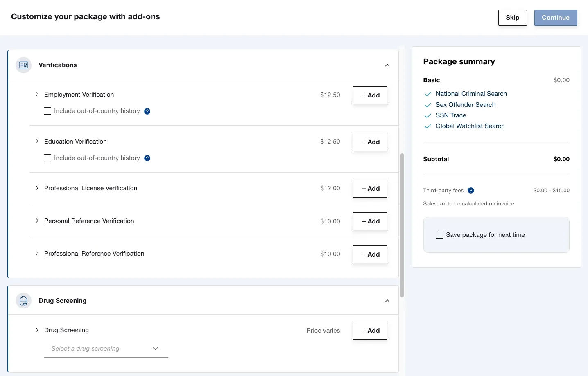Add Employment Verification to package
Image resolution: width=588 pixels, height=376 pixels.
click(x=370, y=95)
